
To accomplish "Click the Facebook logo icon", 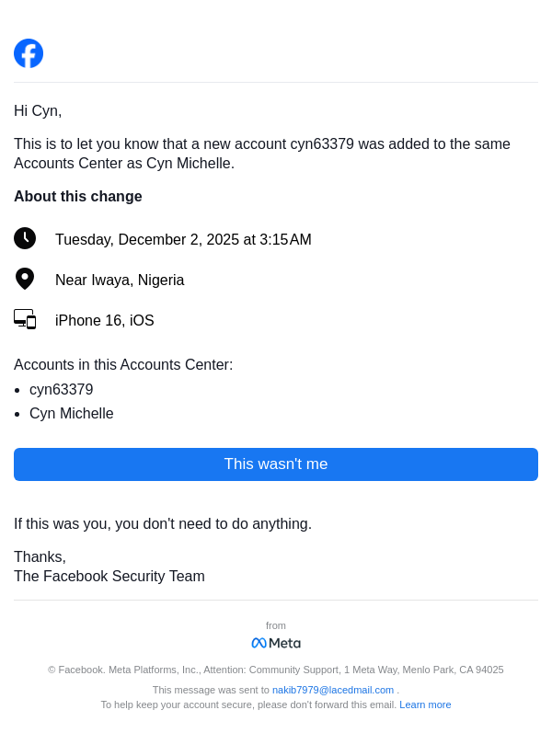I will [29, 53].
